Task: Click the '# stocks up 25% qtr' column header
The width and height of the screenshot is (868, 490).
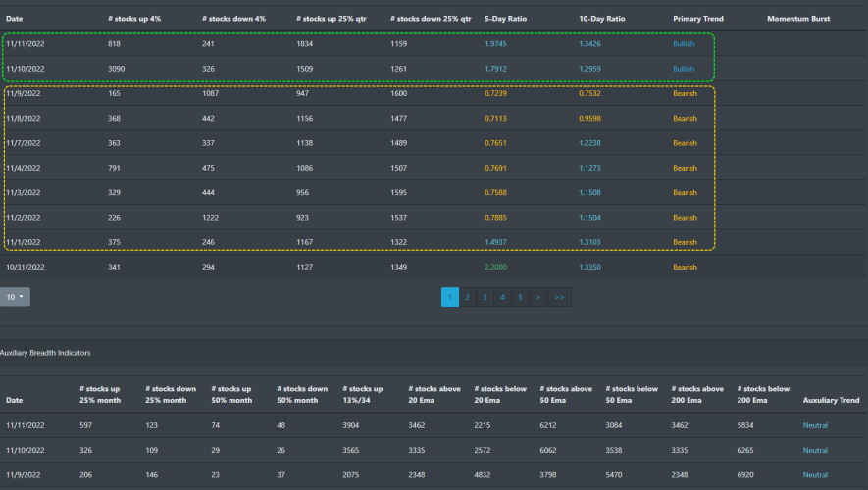Action: [332, 19]
